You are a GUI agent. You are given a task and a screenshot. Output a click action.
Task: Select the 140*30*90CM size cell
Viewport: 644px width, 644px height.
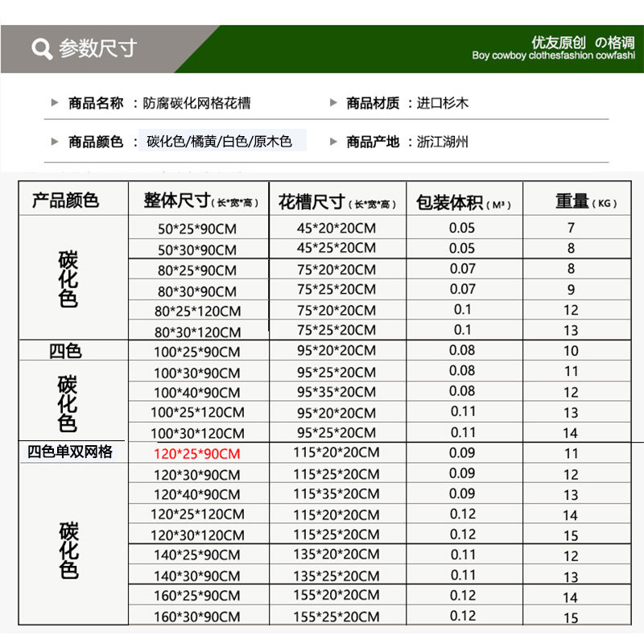coord(197,576)
